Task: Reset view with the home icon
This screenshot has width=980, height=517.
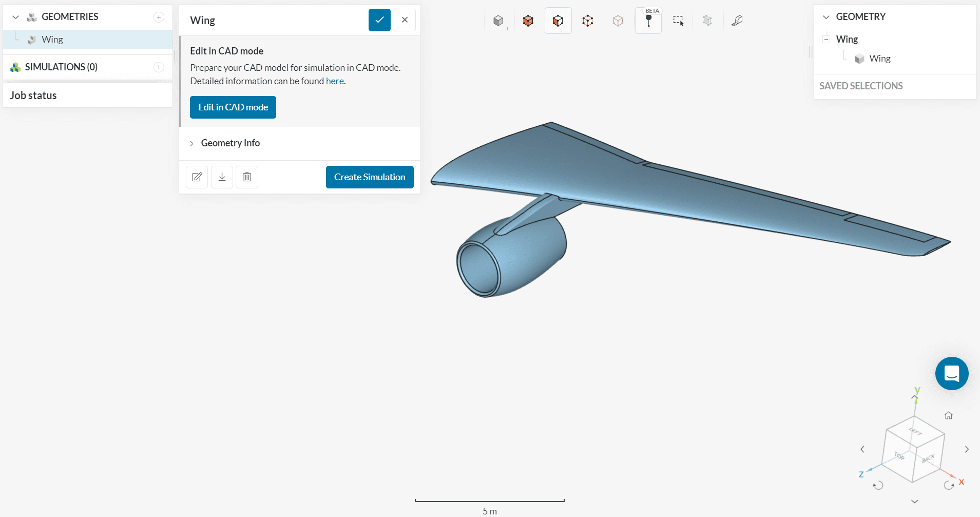Action: click(x=949, y=415)
